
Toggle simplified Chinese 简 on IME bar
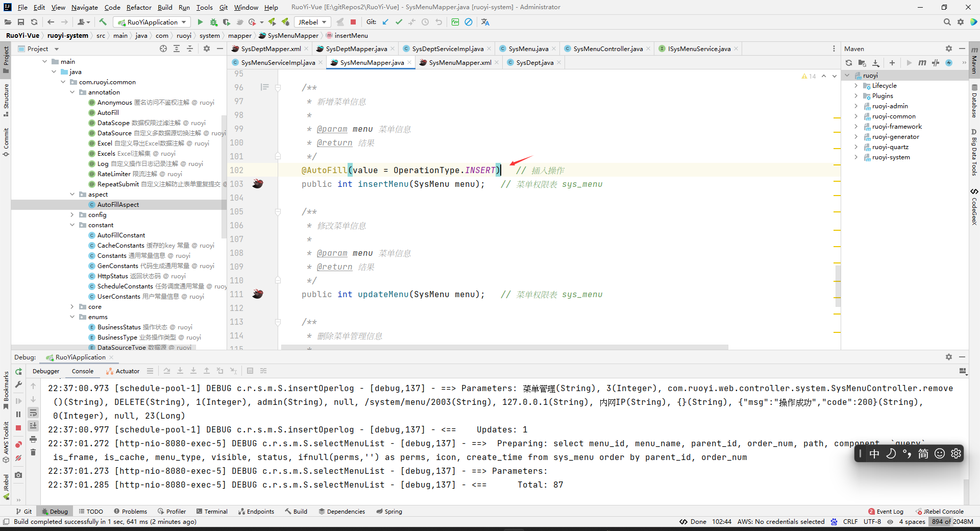click(x=923, y=453)
